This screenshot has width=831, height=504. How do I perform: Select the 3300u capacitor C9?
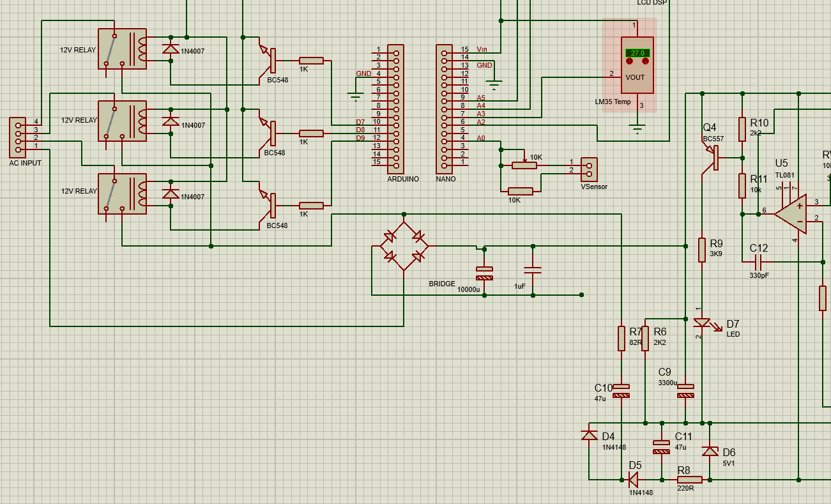[685, 391]
